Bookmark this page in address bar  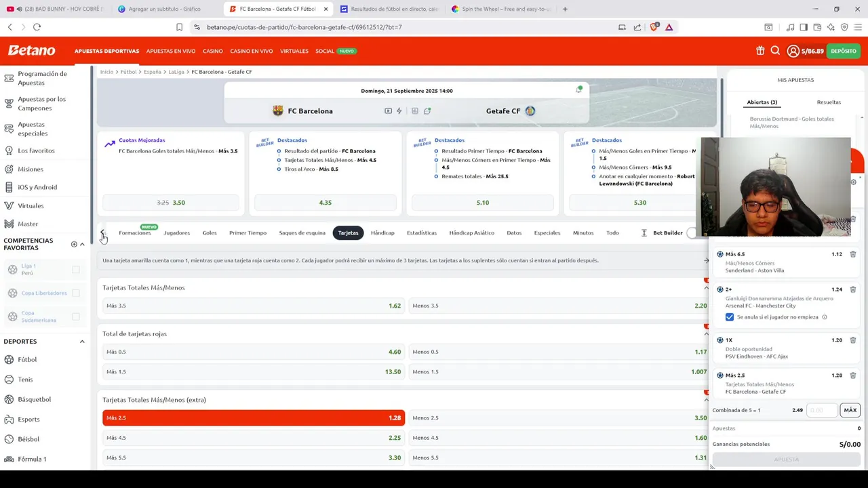pyautogui.click(x=179, y=27)
